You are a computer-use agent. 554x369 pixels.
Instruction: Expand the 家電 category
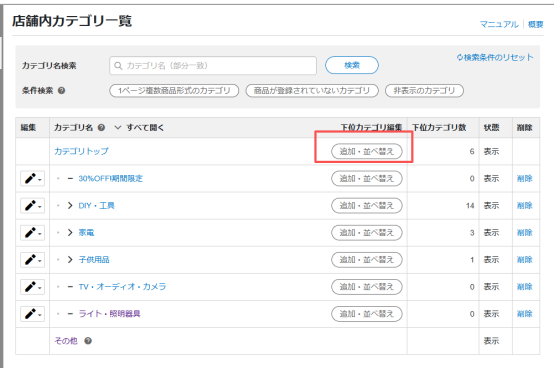tap(70, 233)
